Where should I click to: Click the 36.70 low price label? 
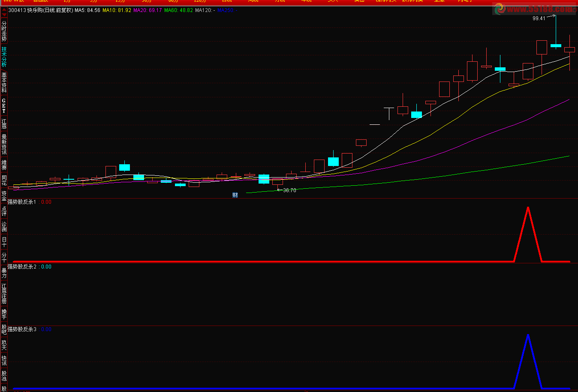289,190
